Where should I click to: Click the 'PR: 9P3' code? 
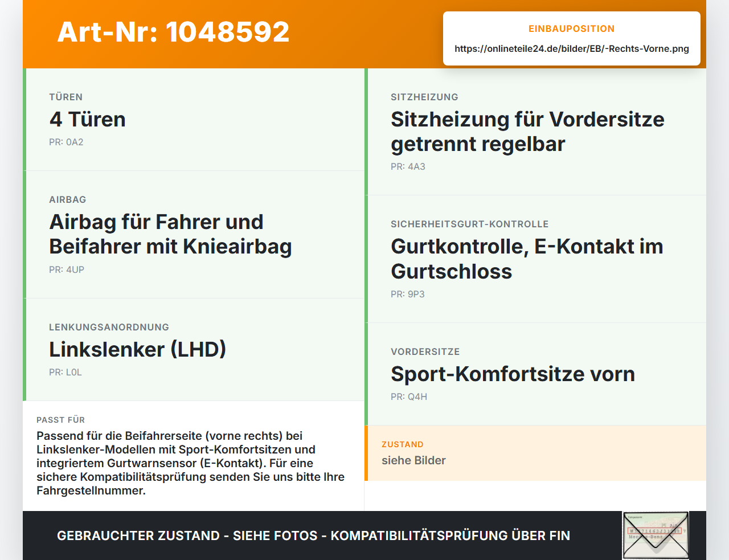[408, 294]
